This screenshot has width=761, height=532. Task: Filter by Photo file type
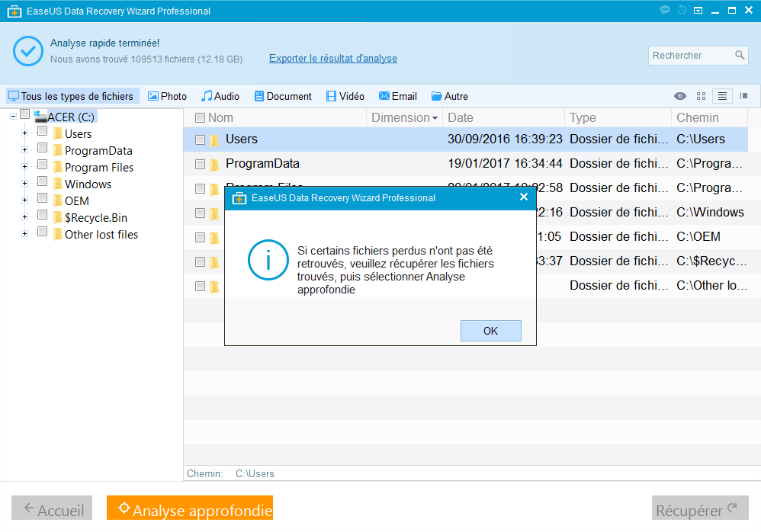(168, 96)
